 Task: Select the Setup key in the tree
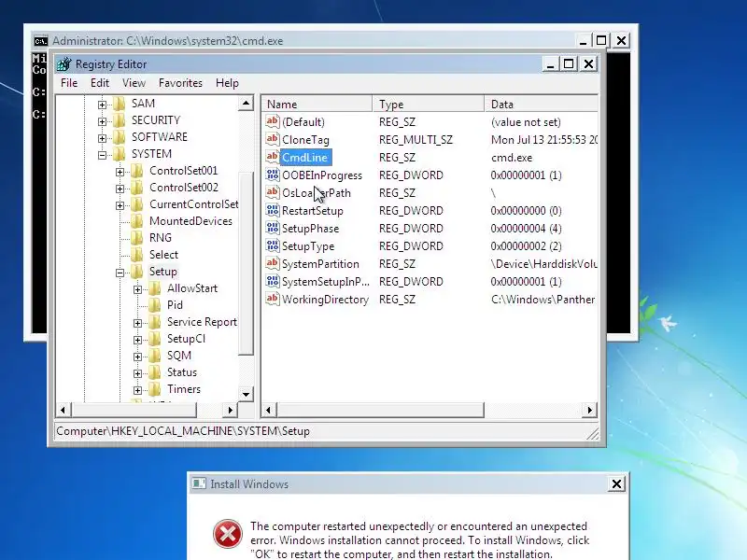pos(162,272)
